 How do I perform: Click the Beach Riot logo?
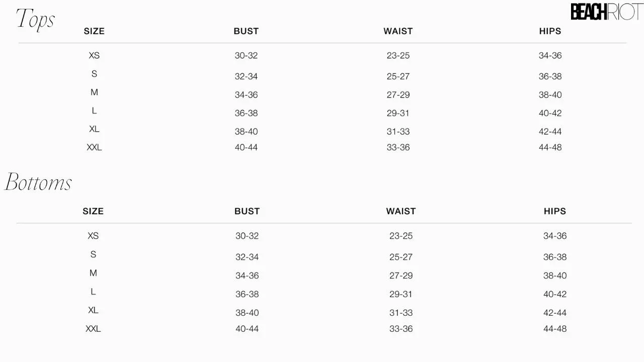coord(606,12)
